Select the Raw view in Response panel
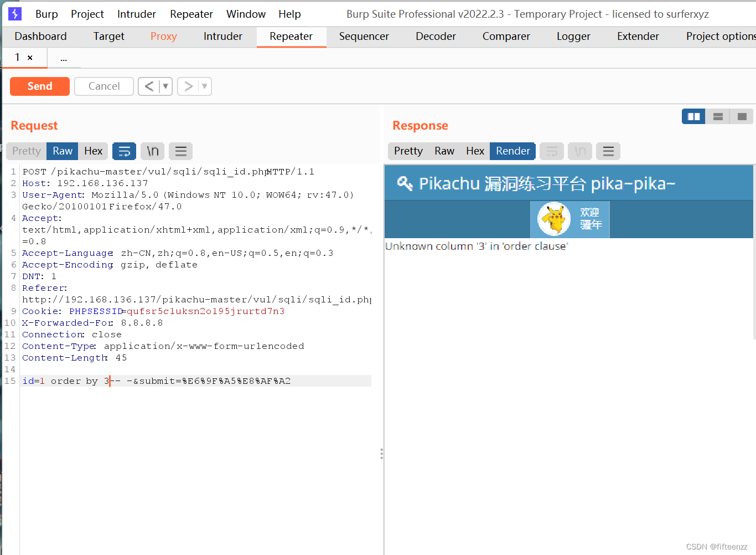Screen dimensions: 756x555 coord(444,151)
